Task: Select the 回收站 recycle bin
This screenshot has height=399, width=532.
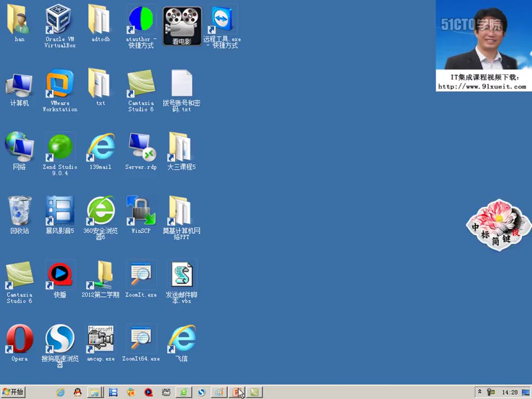Action: (19, 215)
